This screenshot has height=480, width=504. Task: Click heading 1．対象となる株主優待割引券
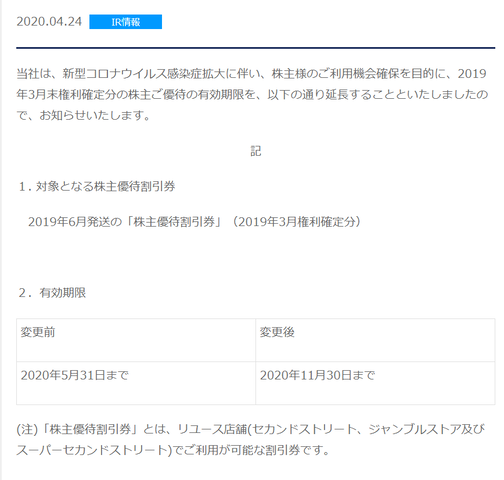point(97,187)
